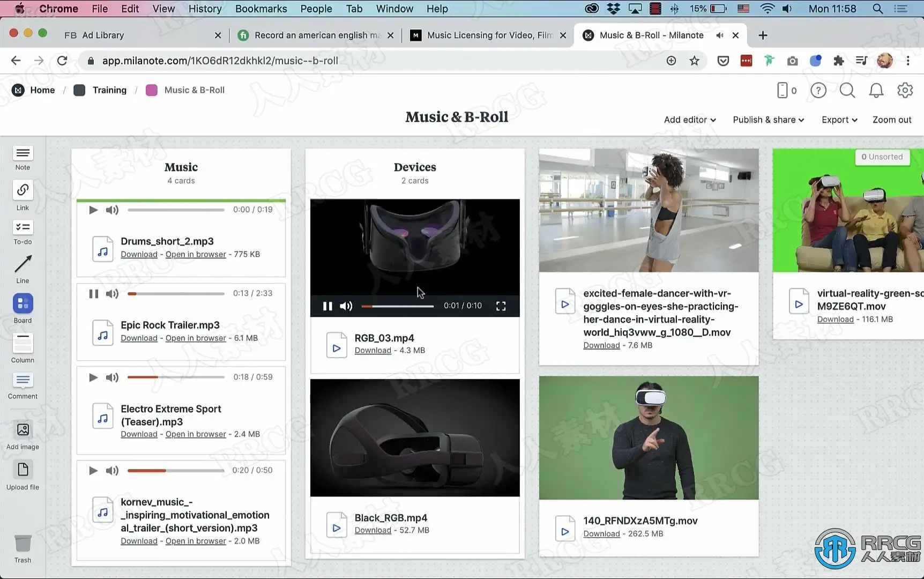Click the RGB_03.mp4 video file icon
The height and width of the screenshot is (579, 924).
point(337,345)
